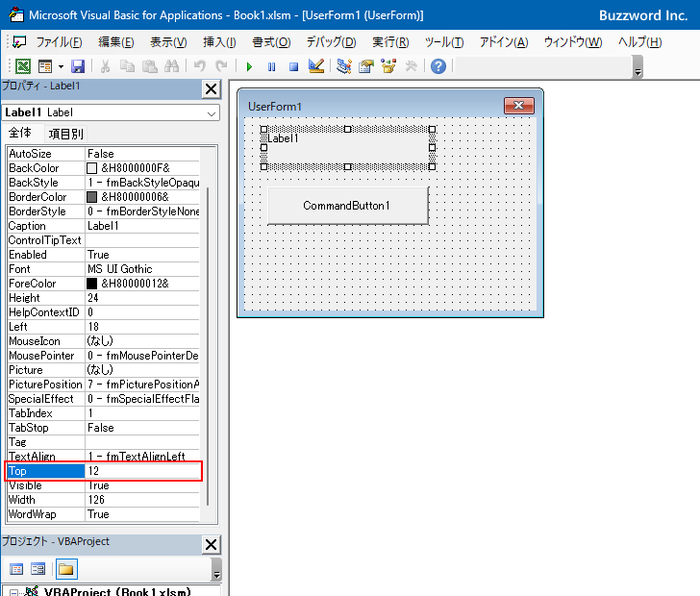This screenshot has height=596, width=700.
Task: Open the ヘルプ(H) menu
Action: point(639,42)
